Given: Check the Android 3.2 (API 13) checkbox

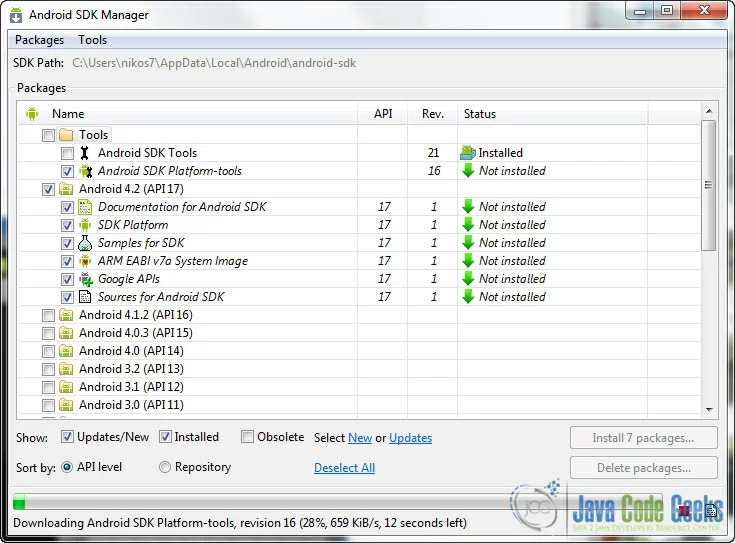Looking at the screenshot, I should 48,370.
